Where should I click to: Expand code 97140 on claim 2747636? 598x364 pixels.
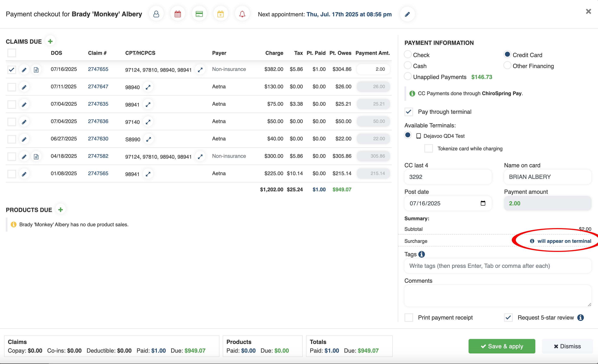click(x=148, y=122)
